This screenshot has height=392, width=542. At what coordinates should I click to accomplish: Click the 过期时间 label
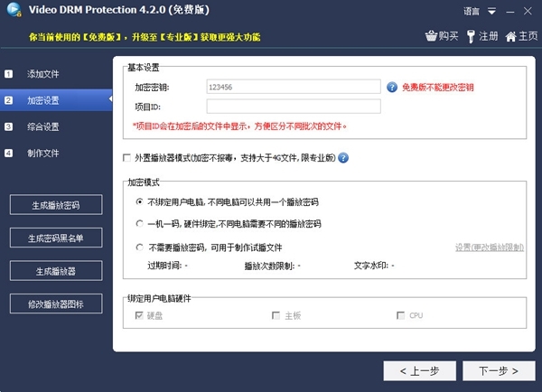[x=164, y=266]
